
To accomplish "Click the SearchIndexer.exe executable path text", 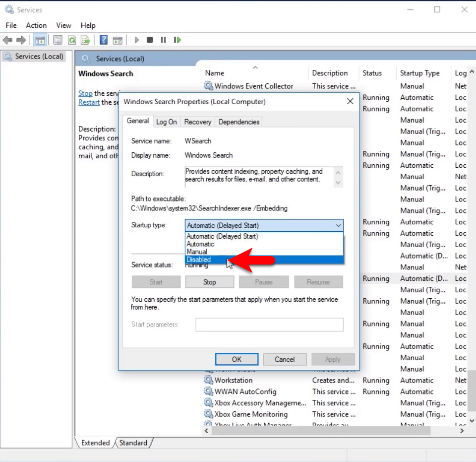I will tap(209, 208).
